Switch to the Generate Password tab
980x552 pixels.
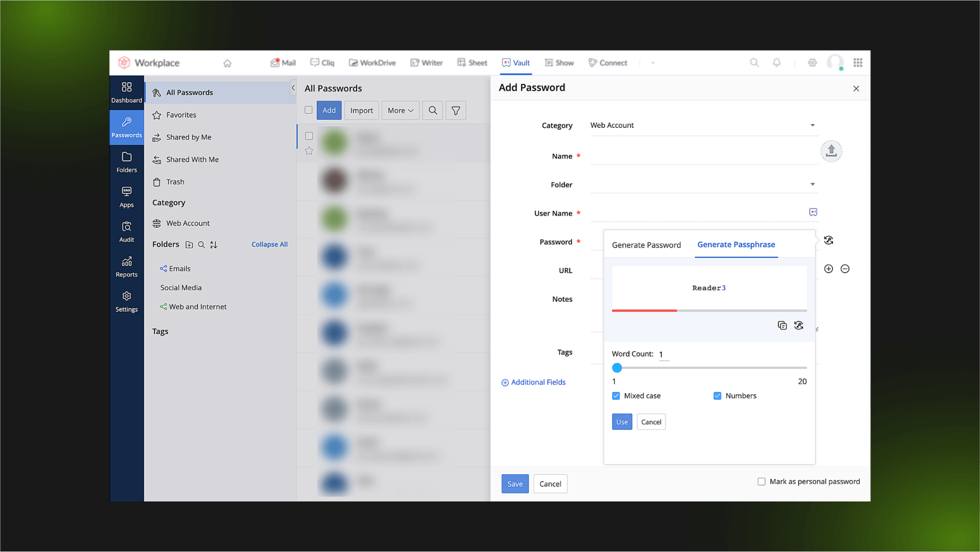click(x=646, y=245)
